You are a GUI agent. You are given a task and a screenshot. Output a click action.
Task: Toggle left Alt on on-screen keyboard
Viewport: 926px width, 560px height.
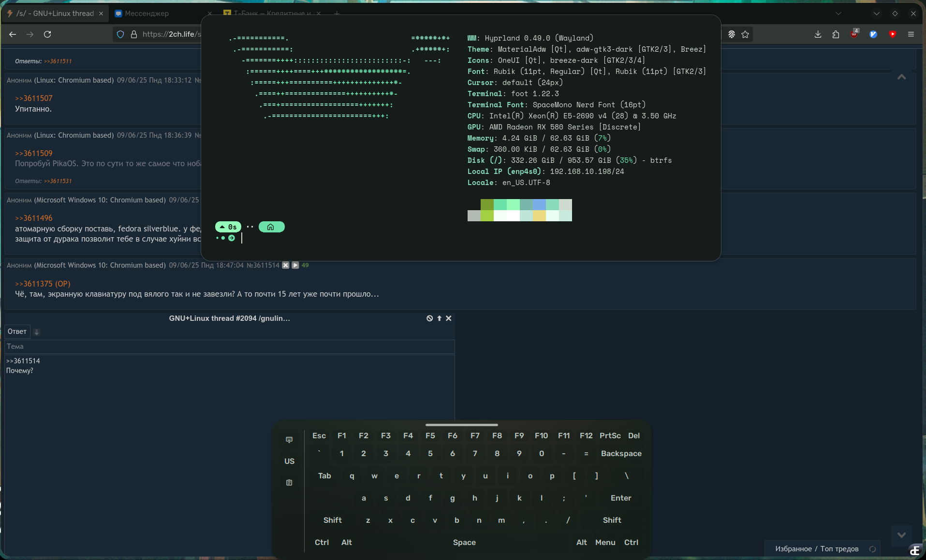pyautogui.click(x=347, y=543)
